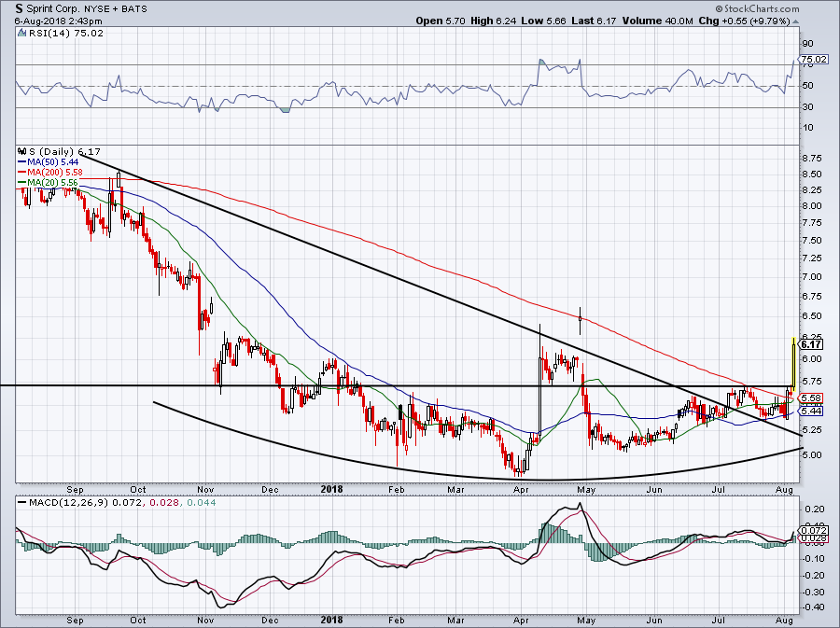Click the blue 5.44 MA(50) axis tag
This screenshot has height=628, width=840.
click(x=811, y=412)
